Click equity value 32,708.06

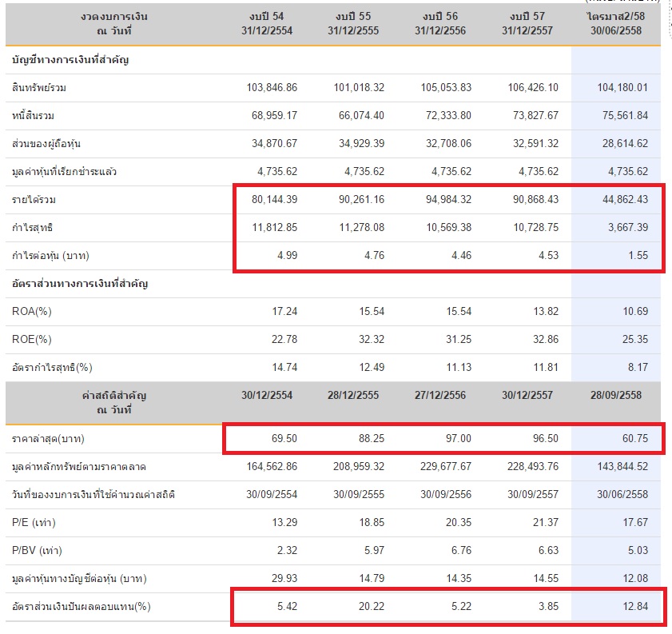pos(448,143)
